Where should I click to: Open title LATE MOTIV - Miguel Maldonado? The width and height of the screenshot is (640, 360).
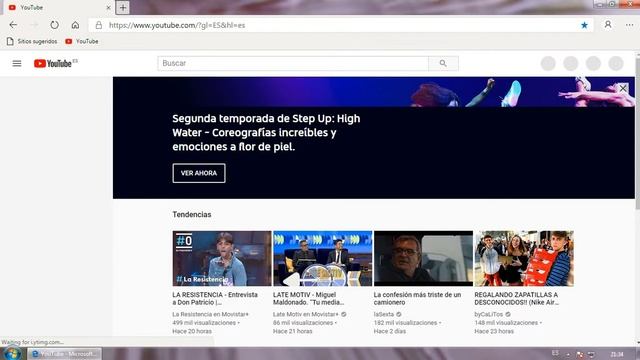309,298
